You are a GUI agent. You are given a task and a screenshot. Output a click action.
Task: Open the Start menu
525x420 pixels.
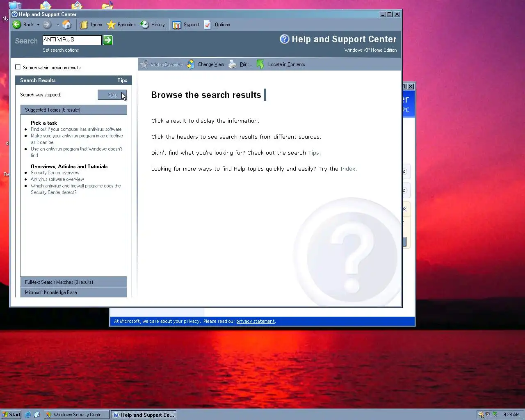[11, 415]
